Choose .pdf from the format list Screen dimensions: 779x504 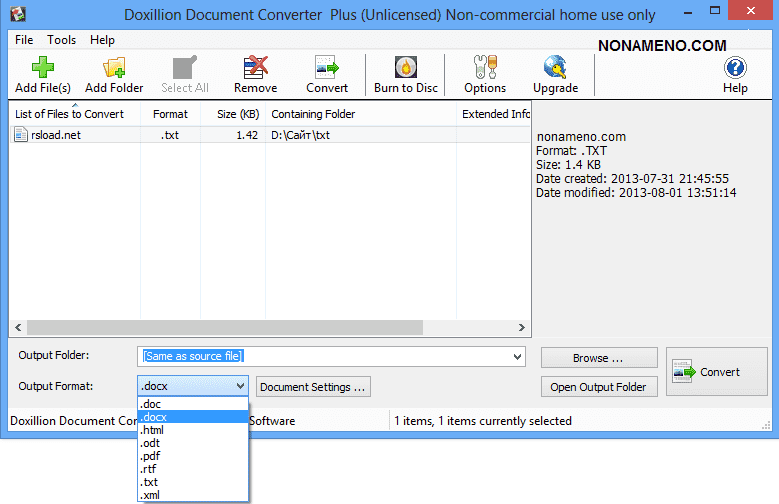point(152,456)
